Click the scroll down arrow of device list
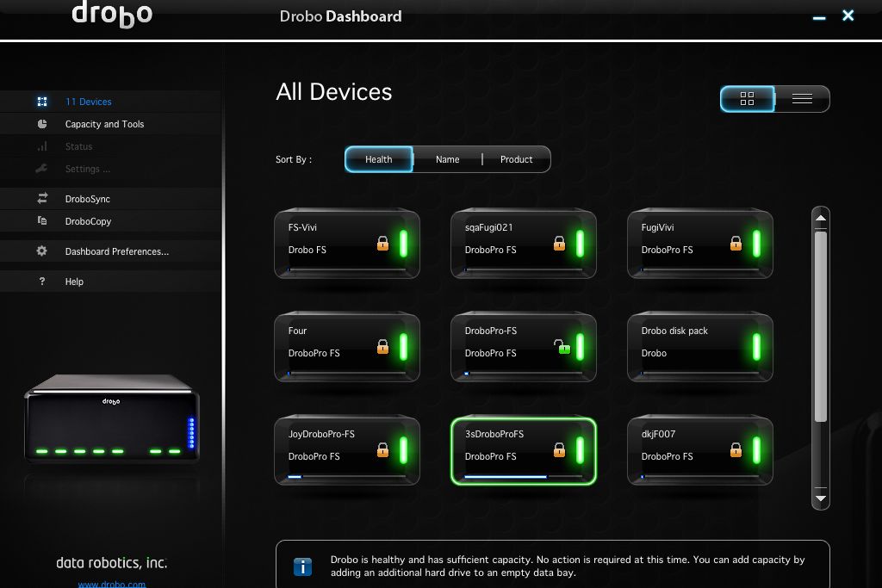Image resolution: width=882 pixels, height=588 pixels. click(821, 498)
